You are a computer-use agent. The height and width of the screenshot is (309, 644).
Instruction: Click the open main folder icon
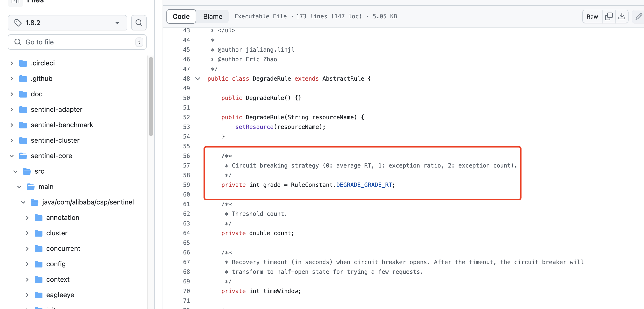[x=31, y=187]
